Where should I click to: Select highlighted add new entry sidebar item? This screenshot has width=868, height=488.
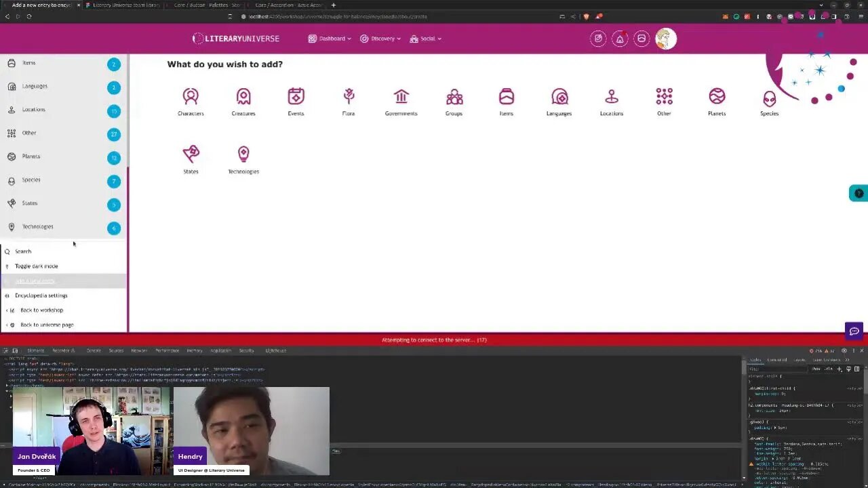click(x=63, y=281)
